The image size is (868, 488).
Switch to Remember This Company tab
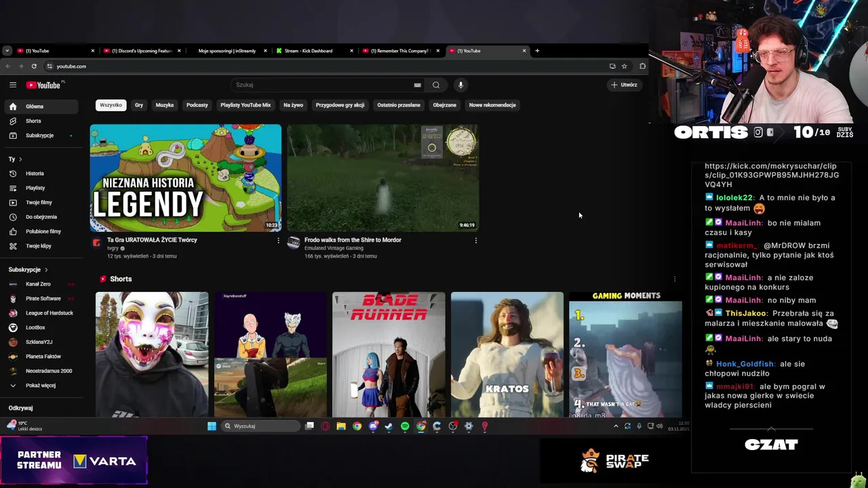coord(399,51)
